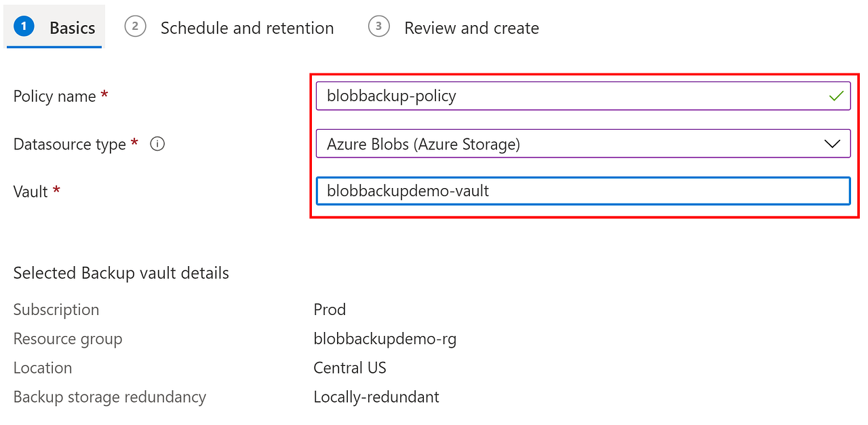Click the asterisk next to Datasource type
This screenshot has width=868, height=425.
coord(134,143)
